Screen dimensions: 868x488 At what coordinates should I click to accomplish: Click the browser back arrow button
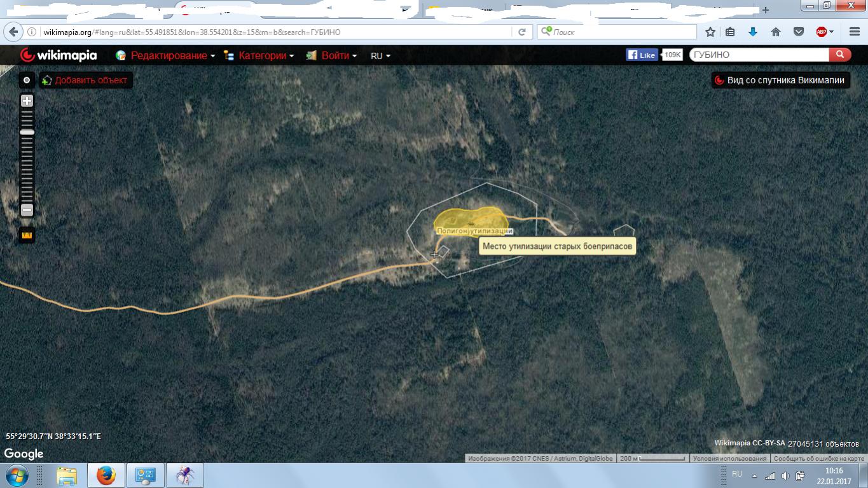click(x=13, y=32)
